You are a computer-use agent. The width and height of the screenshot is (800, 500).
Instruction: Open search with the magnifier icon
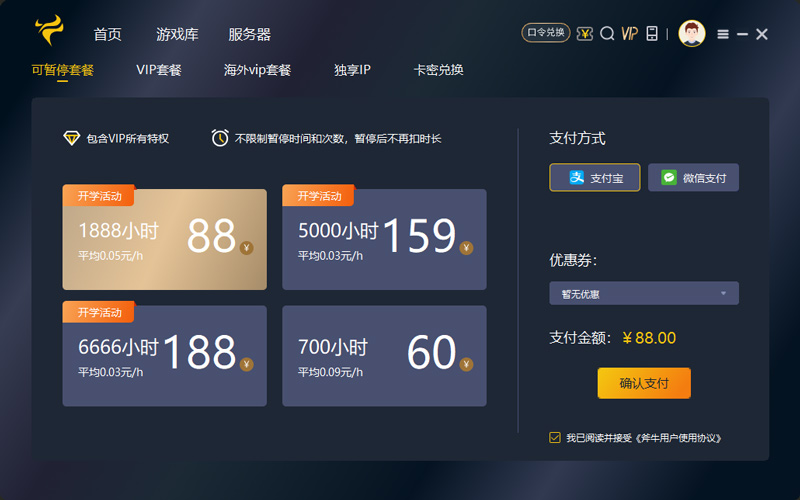[607, 34]
